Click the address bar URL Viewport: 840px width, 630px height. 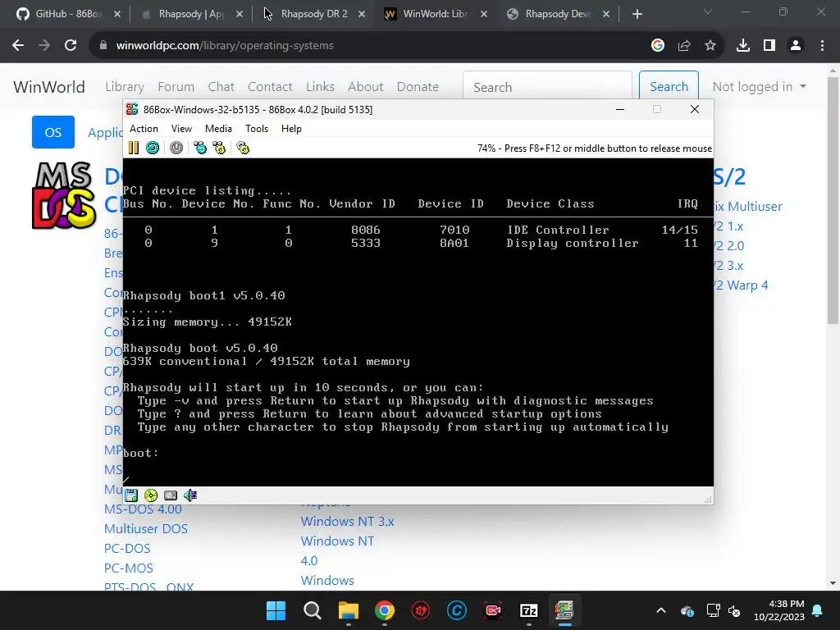click(x=225, y=46)
